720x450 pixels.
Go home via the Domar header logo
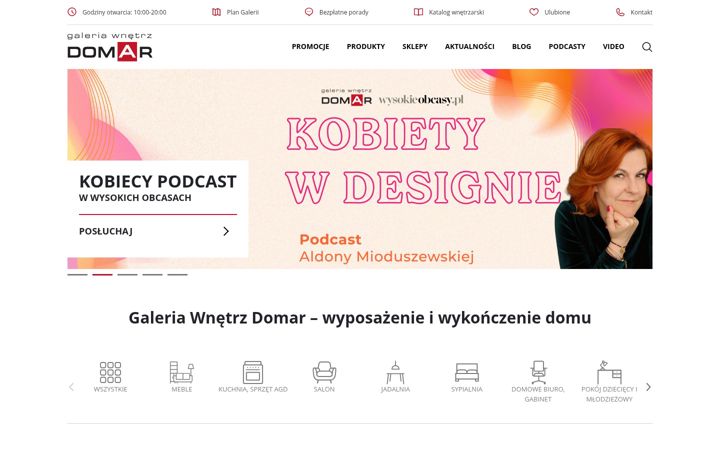coord(110,46)
